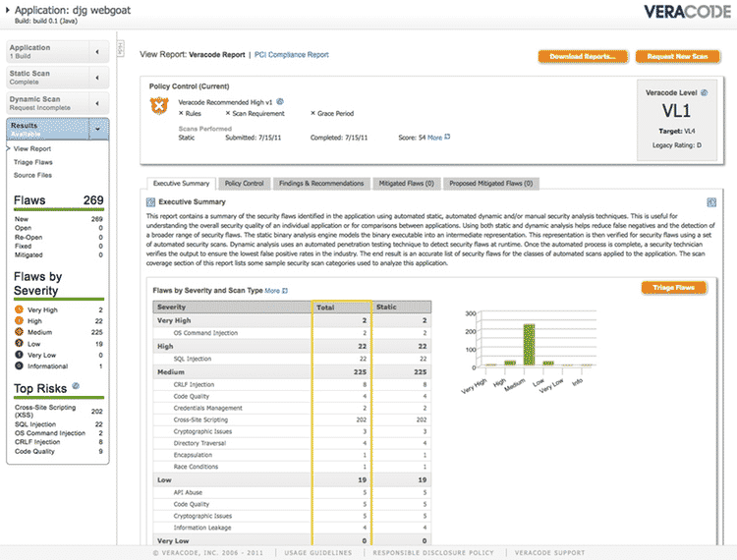Click the Medium bar in the chart
Screen dimensions: 737x560
pyautogui.click(x=529, y=345)
